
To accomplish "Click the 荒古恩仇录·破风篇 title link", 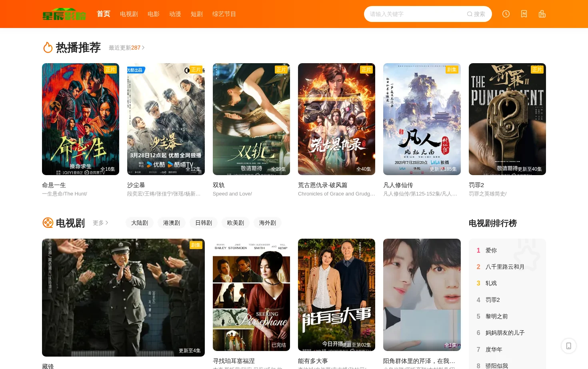I will pyautogui.click(x=323, y=185).
